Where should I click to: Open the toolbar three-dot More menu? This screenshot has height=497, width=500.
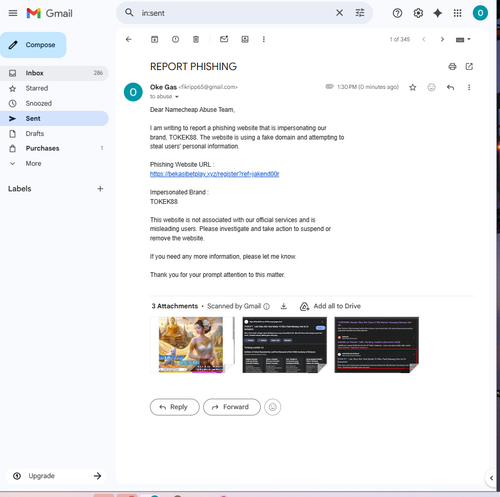264,39
